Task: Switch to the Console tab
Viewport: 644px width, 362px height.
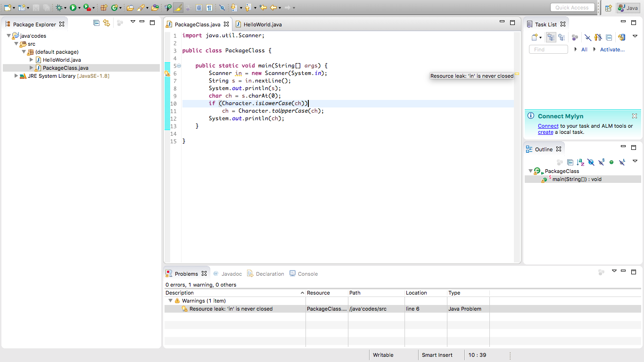Action: click(x=304, y=274)
